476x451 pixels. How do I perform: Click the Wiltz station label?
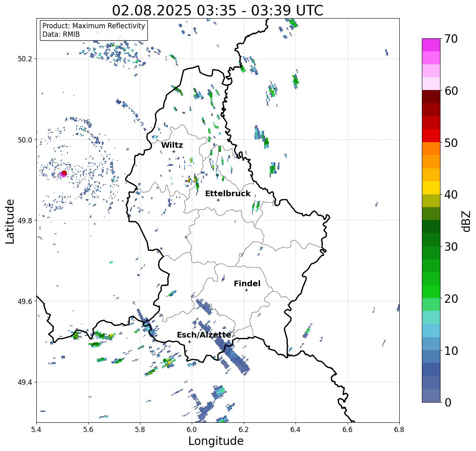click(172, 145)
